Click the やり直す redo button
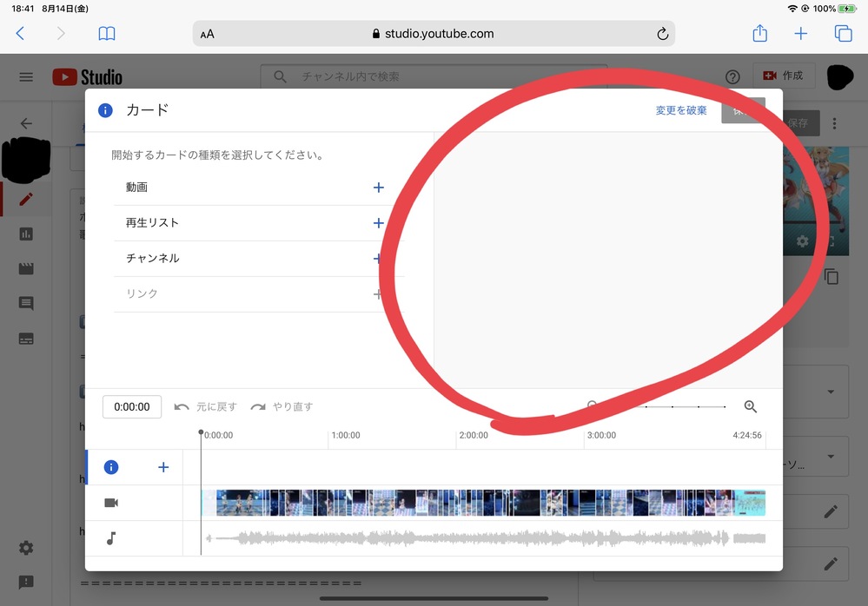This screenshot has width=868, height=606. click(x=282, y=407)
